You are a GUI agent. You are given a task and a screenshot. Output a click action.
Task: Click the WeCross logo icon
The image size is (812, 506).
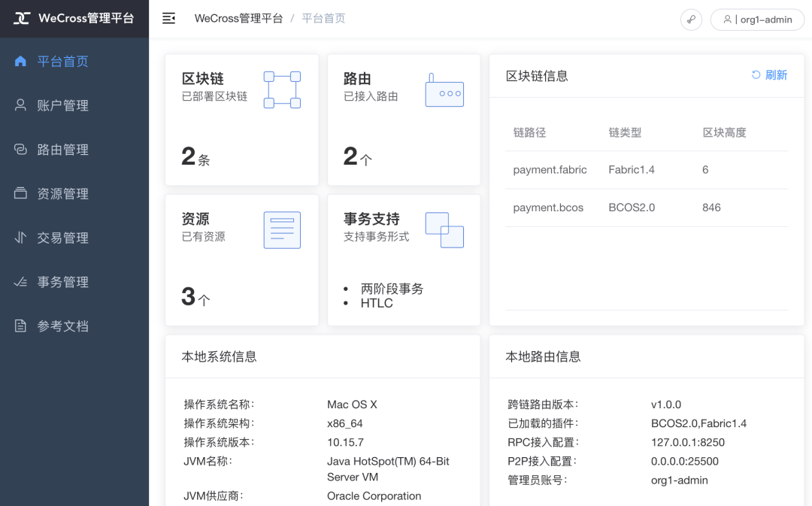(21, 18)
